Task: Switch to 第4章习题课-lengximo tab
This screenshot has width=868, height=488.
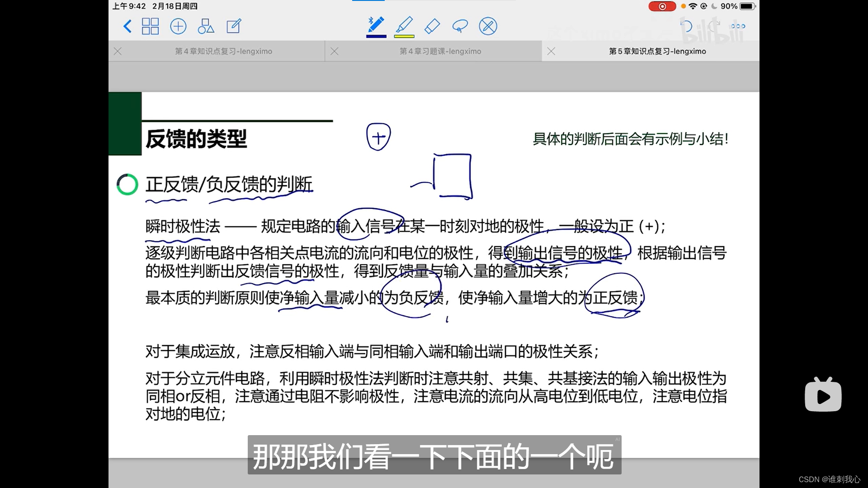Action: point(440,52)
